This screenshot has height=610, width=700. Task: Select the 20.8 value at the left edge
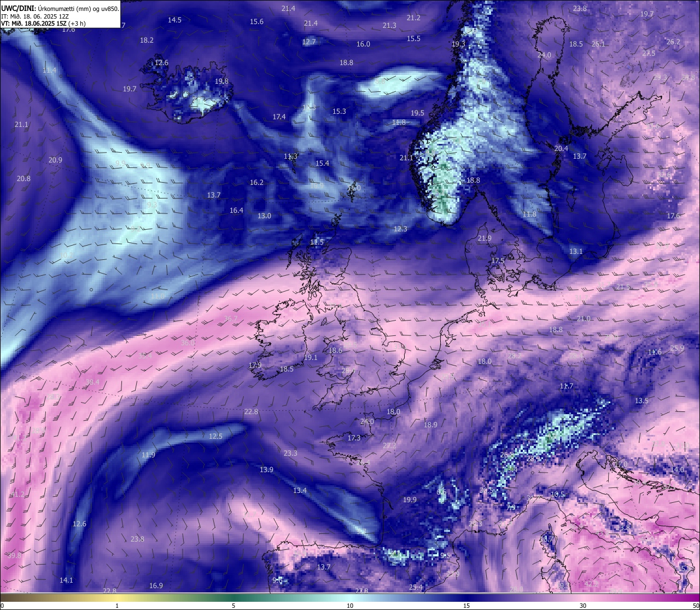coord(24,179)
